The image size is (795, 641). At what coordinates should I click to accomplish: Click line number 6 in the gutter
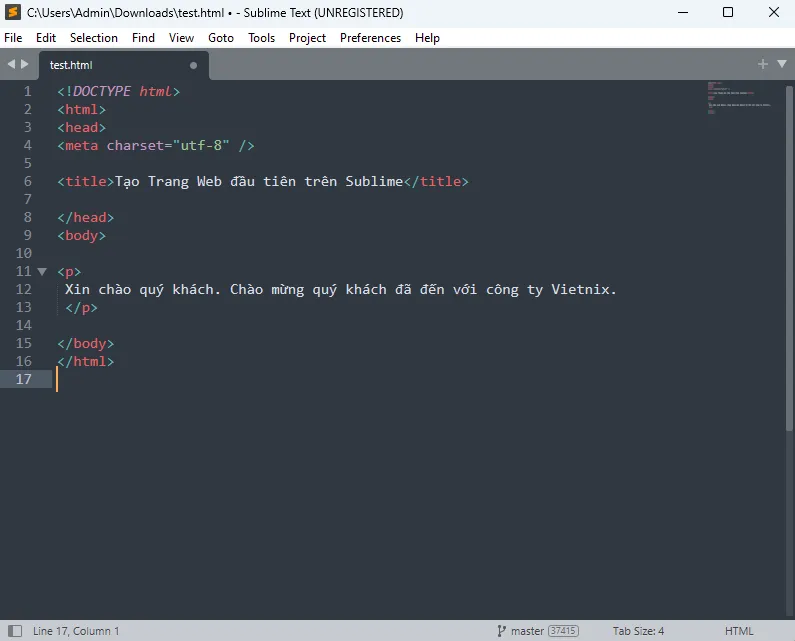coord(27,181)
